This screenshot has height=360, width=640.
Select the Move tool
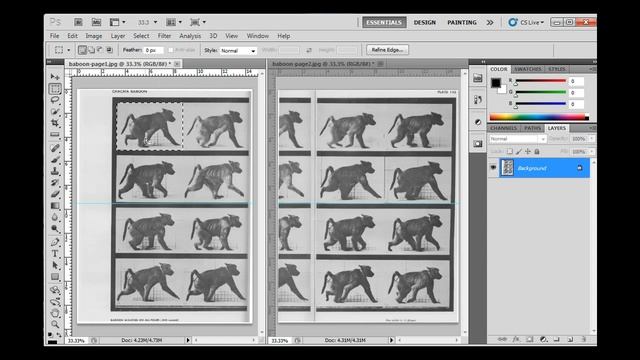coord(55,77)
